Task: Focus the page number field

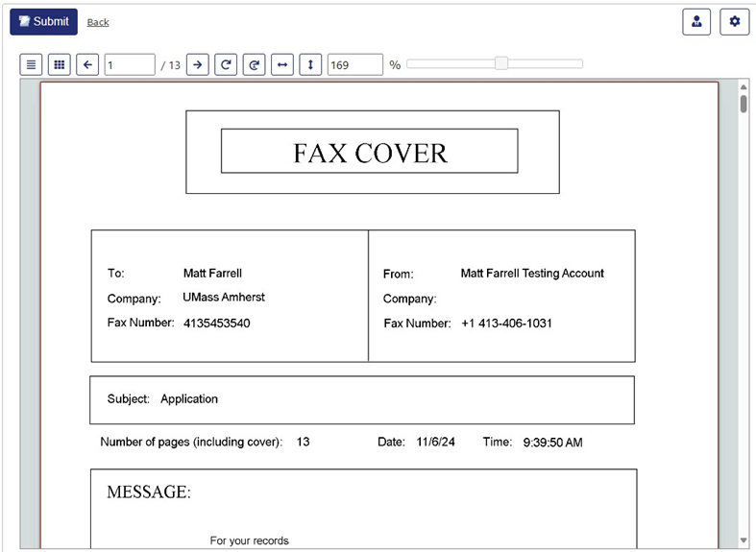Action: pyautogui.click(x=130, y=64)
